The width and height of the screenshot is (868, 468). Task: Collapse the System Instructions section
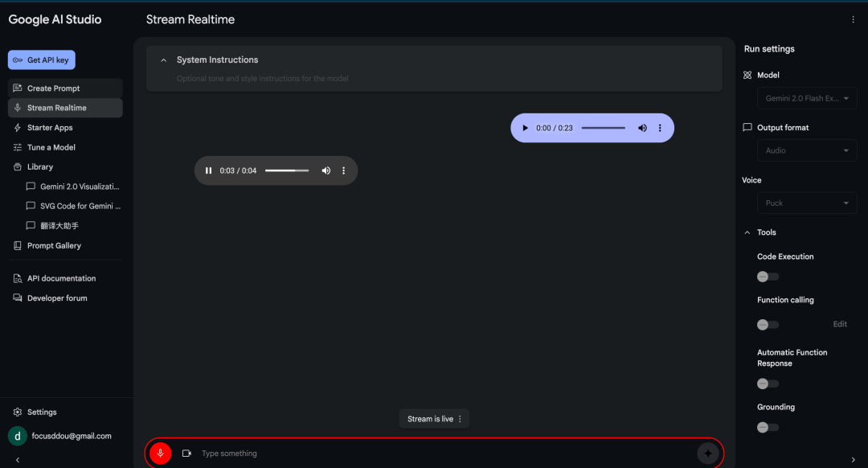click(164, 60)
